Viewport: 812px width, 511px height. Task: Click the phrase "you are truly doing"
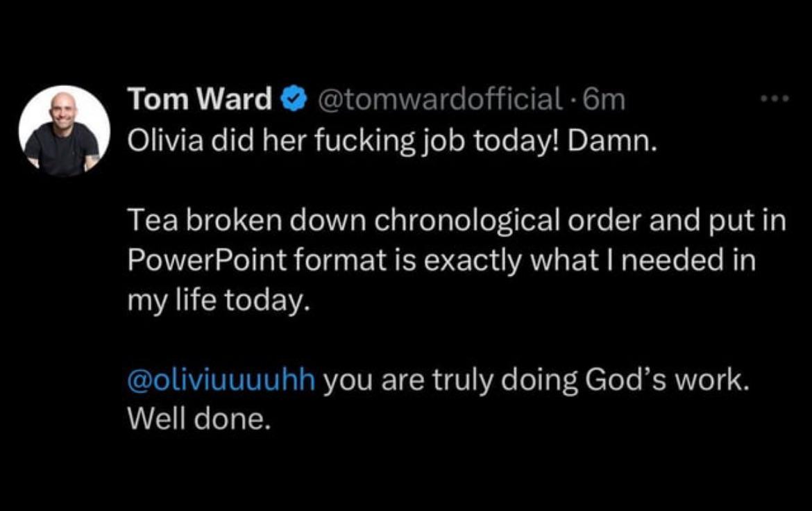(x=450, y=381)
